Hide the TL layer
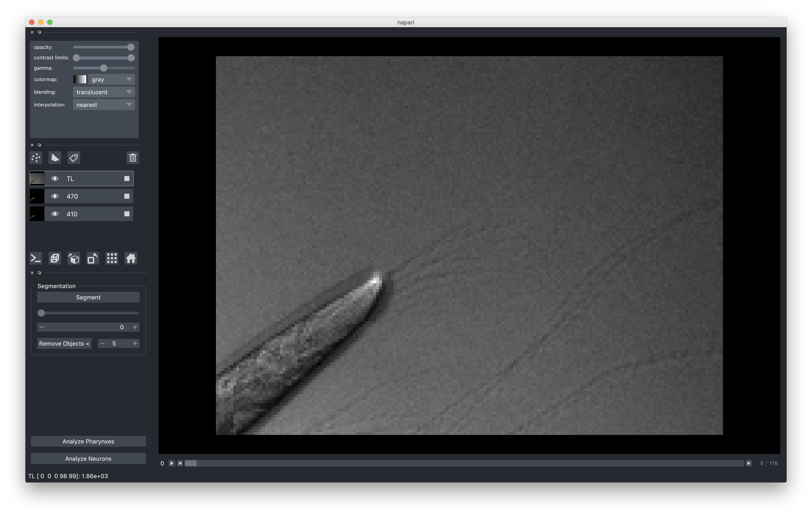This screenshot has width=812, height=516. [x=55, y=179]
